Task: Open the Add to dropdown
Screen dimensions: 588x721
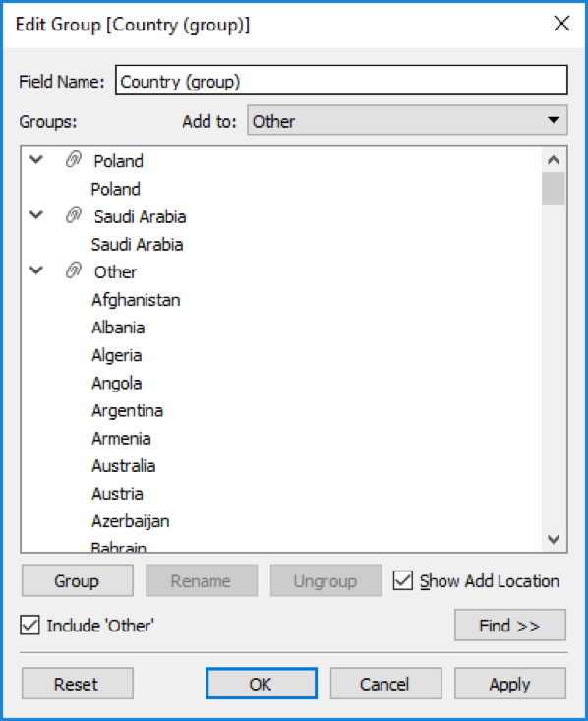Action: tap(407, 120)
